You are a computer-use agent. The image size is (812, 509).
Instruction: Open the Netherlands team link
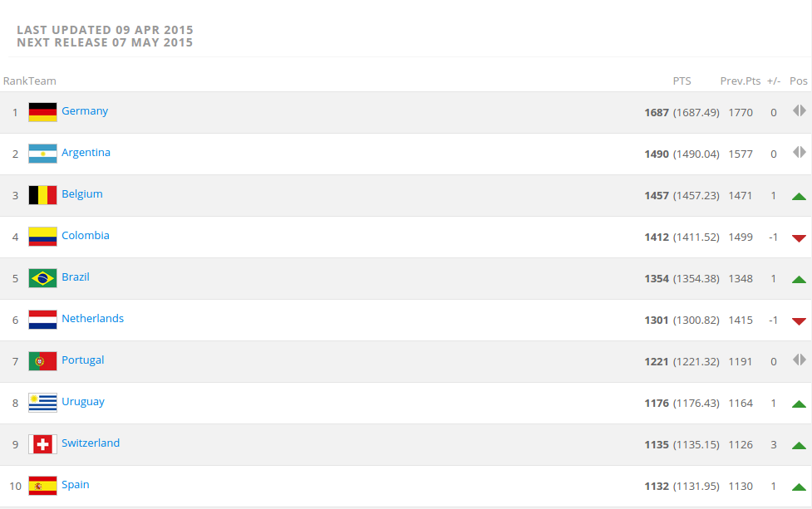click(x=93, y=319)
